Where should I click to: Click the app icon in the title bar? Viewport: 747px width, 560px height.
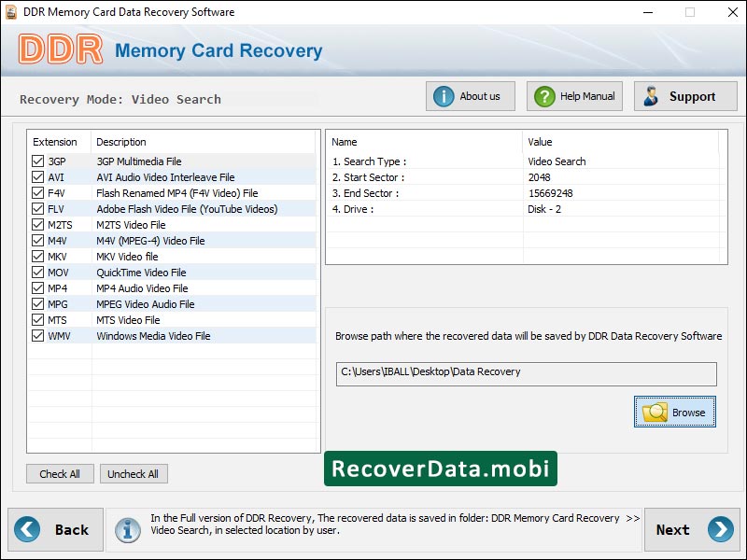tap(11, 12)
